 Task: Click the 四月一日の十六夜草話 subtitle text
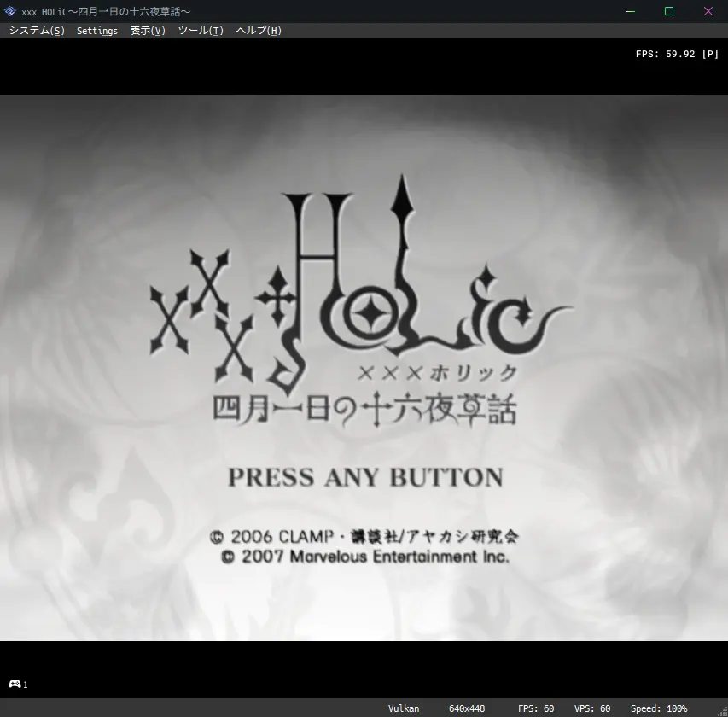coord(364,409)
